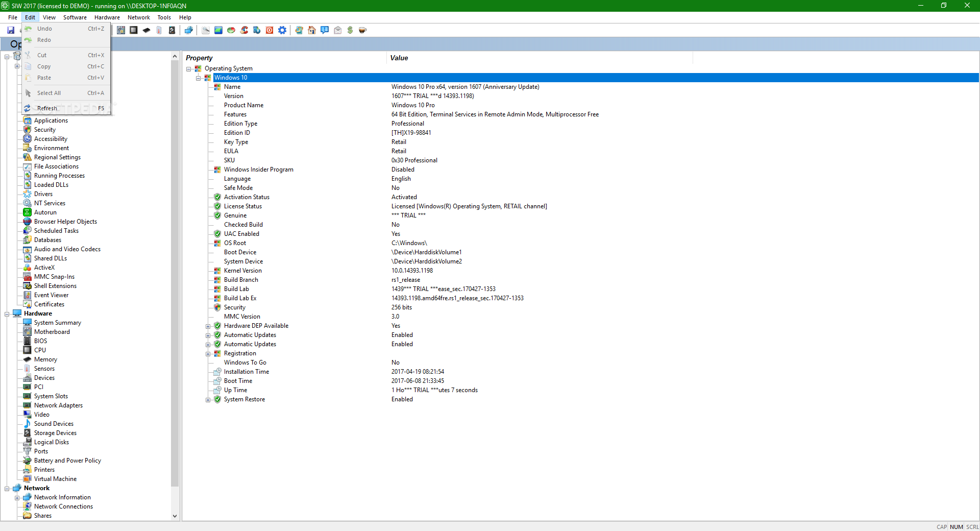The width and height of the screenshot is (980, 531).
Task: Click tree scrollbar up arrow
Action: [175, 56]
